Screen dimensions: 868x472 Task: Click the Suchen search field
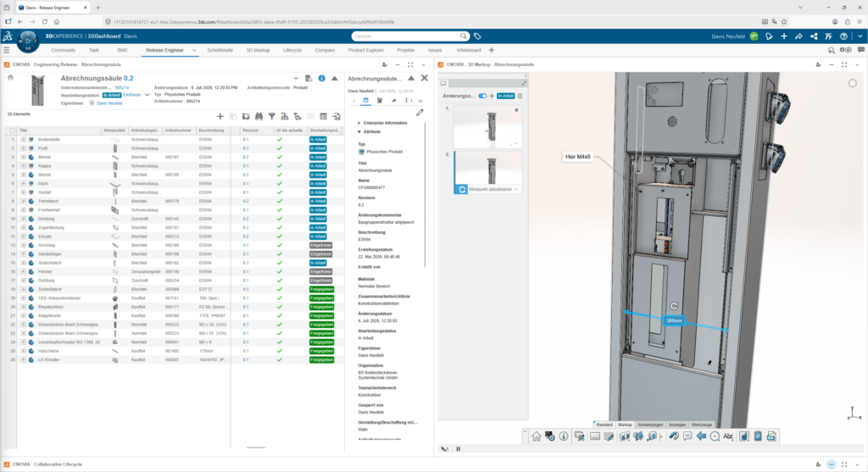[406, 36]
